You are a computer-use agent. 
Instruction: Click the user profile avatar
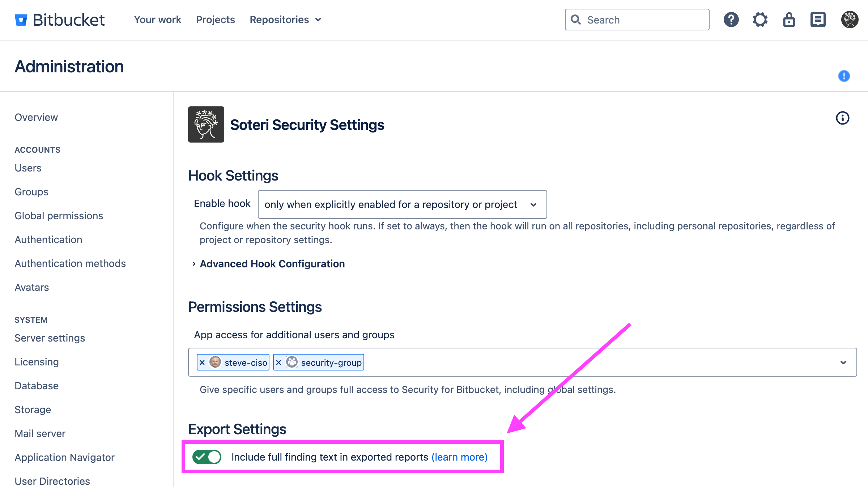tap(850, 20)
